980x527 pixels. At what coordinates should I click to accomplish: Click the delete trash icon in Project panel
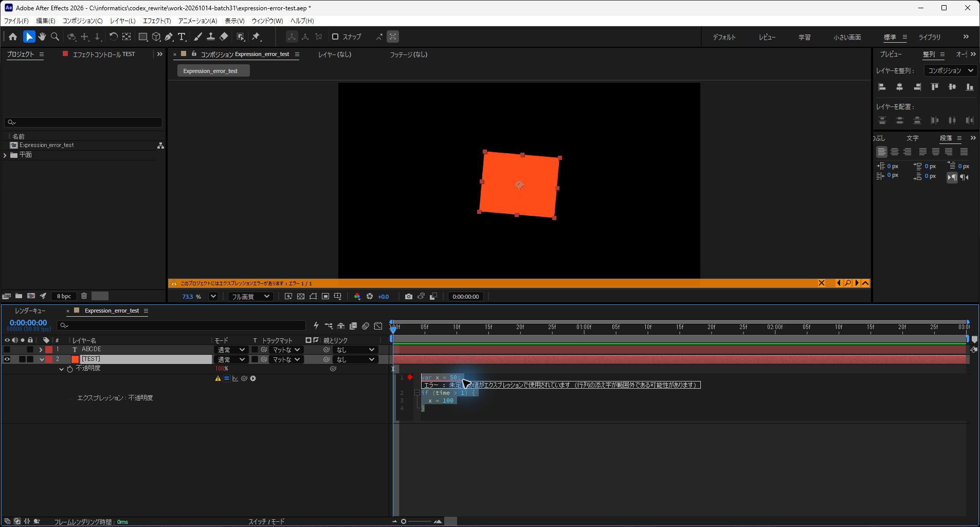(x=84, y=296)
